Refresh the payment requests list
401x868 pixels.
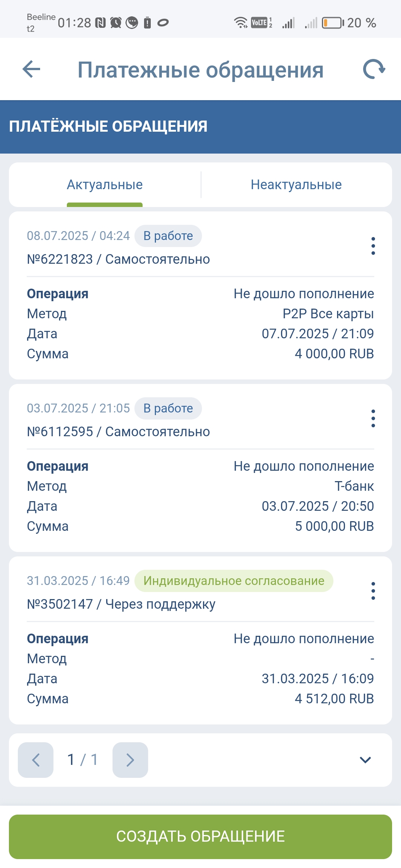(374, 69)
